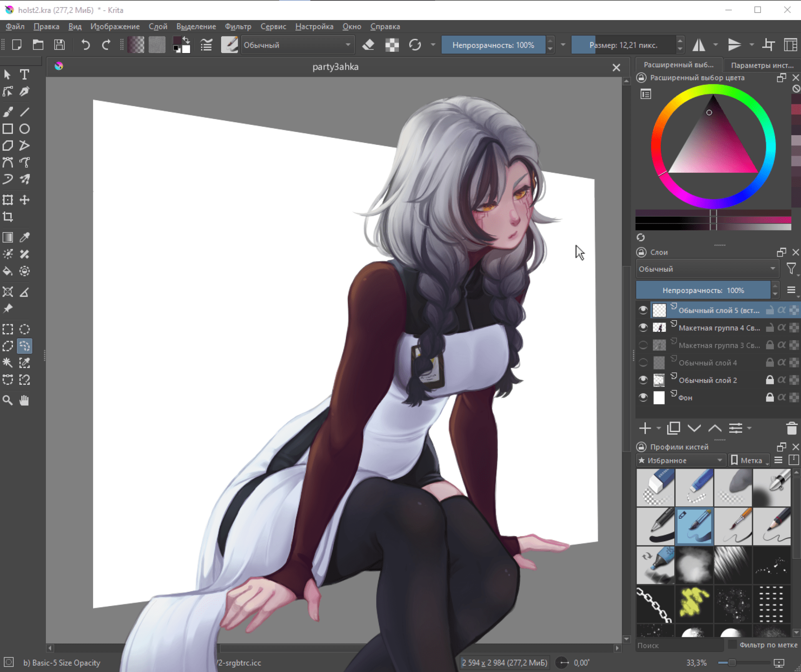Expand Избранное brush preset tag dropdown
Image resolution: width=801 pixels, height=672 pixels.
(681, 460)
